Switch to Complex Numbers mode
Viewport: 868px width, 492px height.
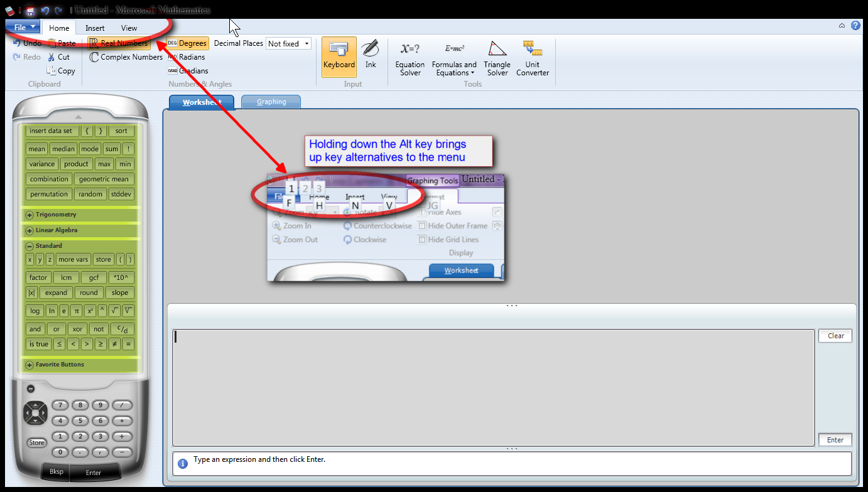tap(126, 57)
